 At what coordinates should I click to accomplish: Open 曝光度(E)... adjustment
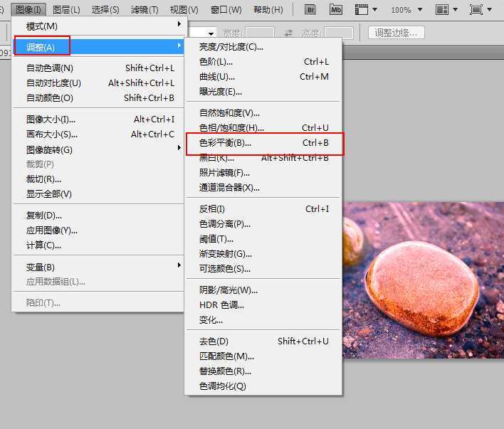(x=263, y=92)
